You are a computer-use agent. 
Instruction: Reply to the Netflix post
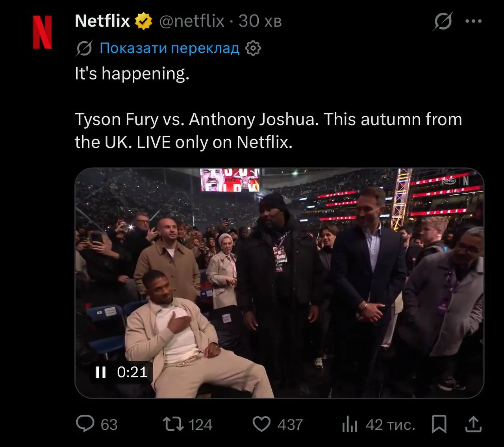(85, 424)
